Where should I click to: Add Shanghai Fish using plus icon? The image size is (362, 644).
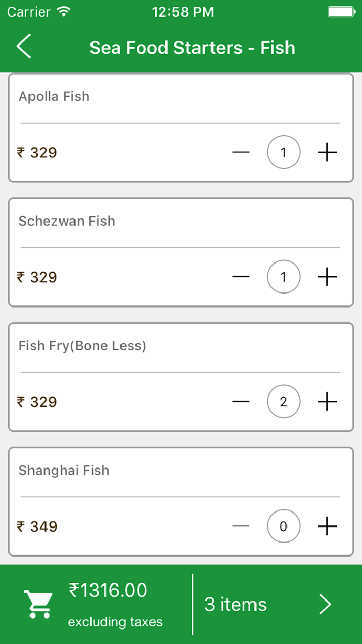327,526
